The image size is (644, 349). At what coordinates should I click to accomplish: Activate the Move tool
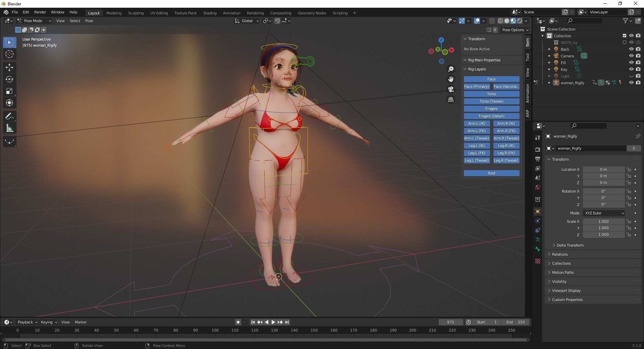click(9, 67)
